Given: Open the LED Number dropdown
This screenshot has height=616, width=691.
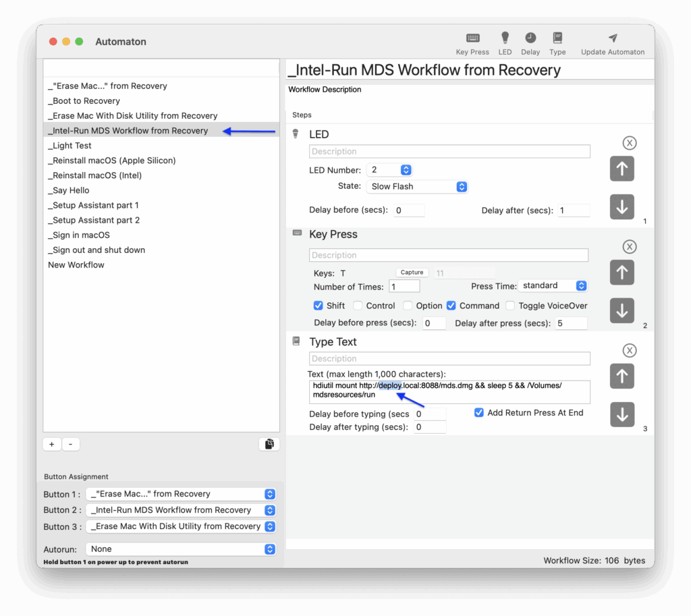Looking at the screenshot, I should (x=389, y=169).
